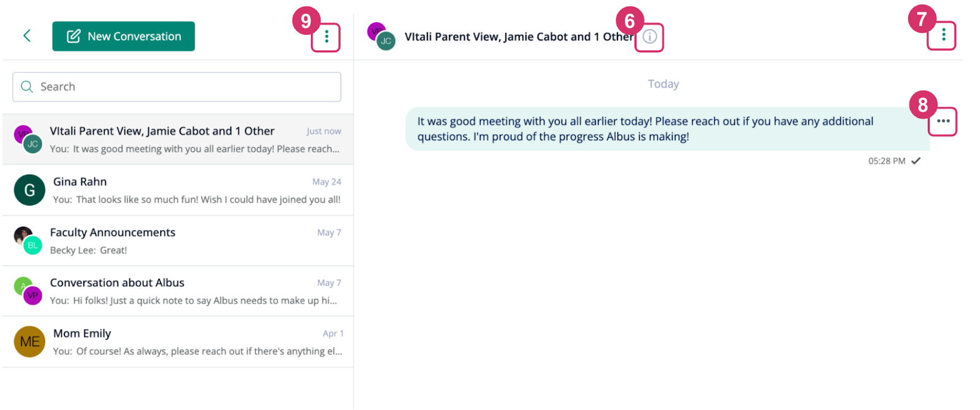Click the back arrow chevron
980x410 pixels.
tap(27, 36)
